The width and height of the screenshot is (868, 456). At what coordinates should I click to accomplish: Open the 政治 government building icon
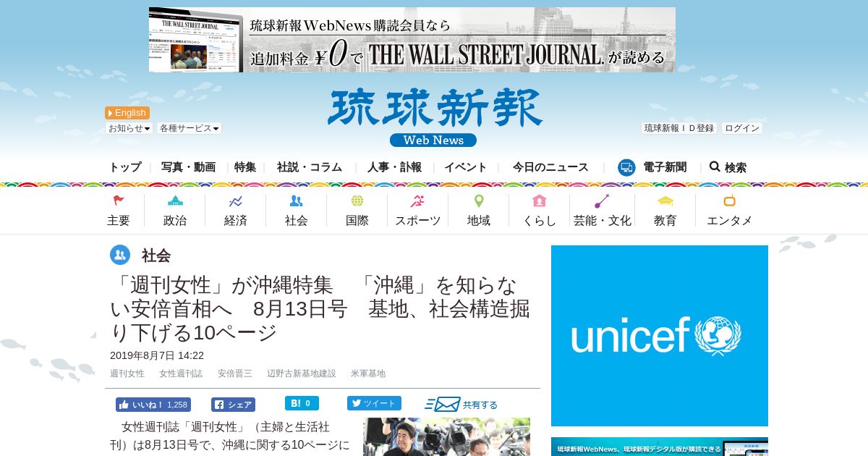point(175,201)
